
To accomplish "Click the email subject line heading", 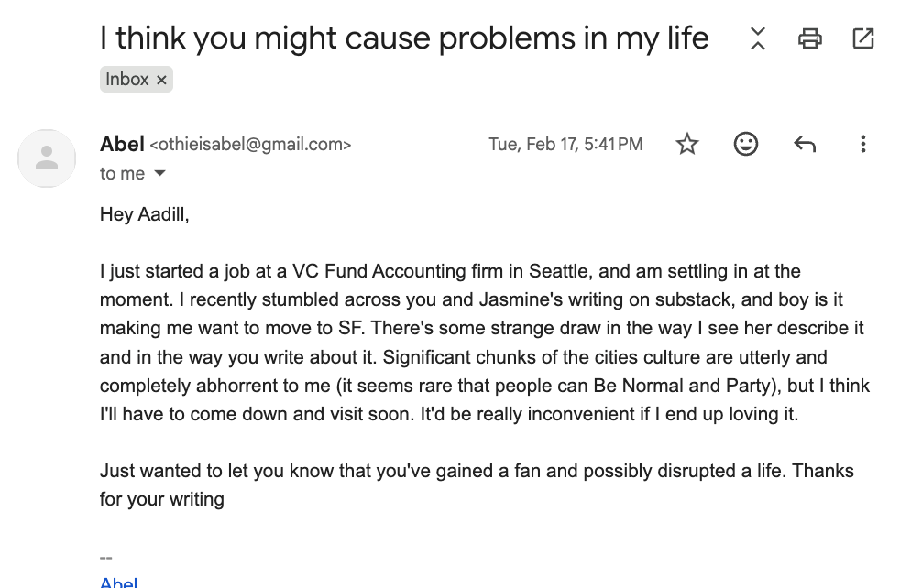I will [x=404, y=38].
